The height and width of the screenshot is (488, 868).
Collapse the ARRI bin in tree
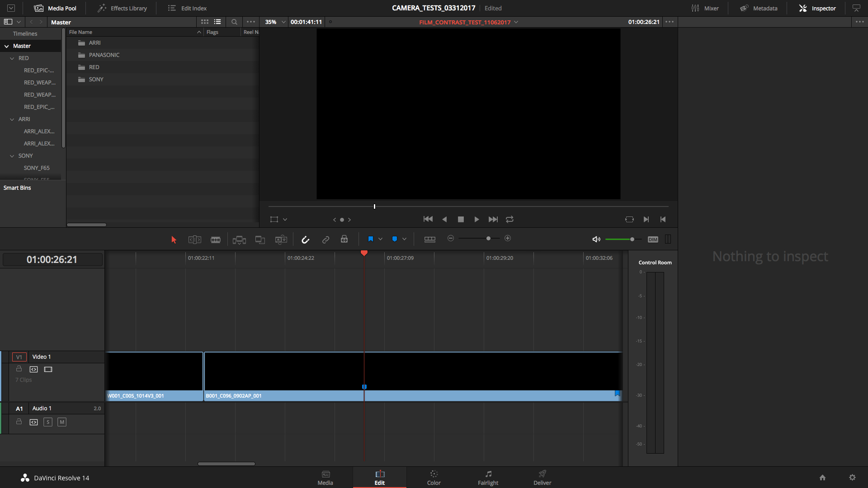pyautogui.click(x=12, y=119)
